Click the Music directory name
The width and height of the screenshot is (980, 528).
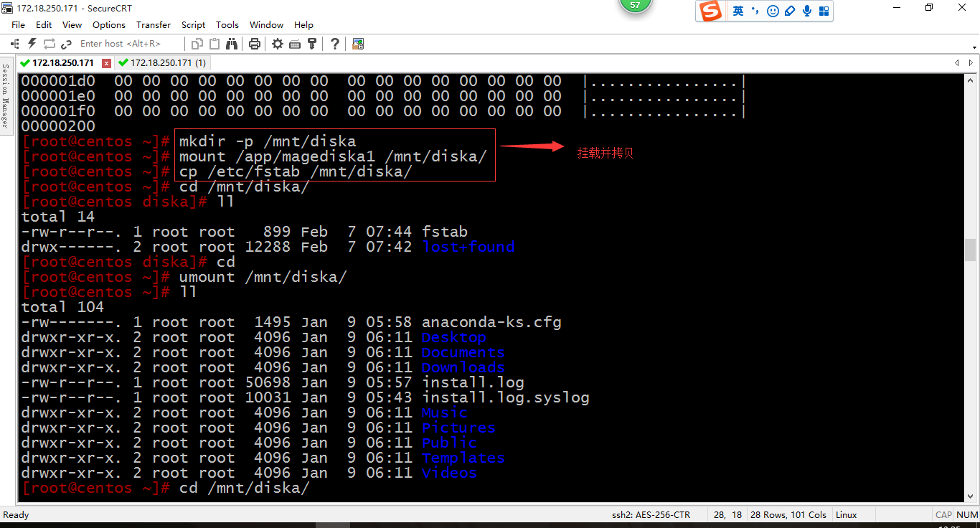click(444, 412)
